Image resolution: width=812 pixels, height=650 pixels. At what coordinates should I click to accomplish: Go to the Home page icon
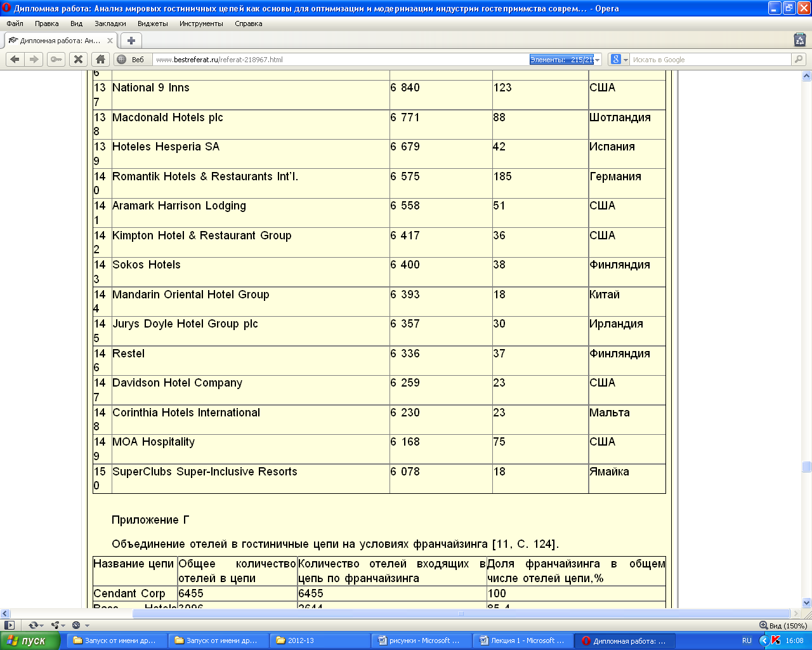point(100,59)
